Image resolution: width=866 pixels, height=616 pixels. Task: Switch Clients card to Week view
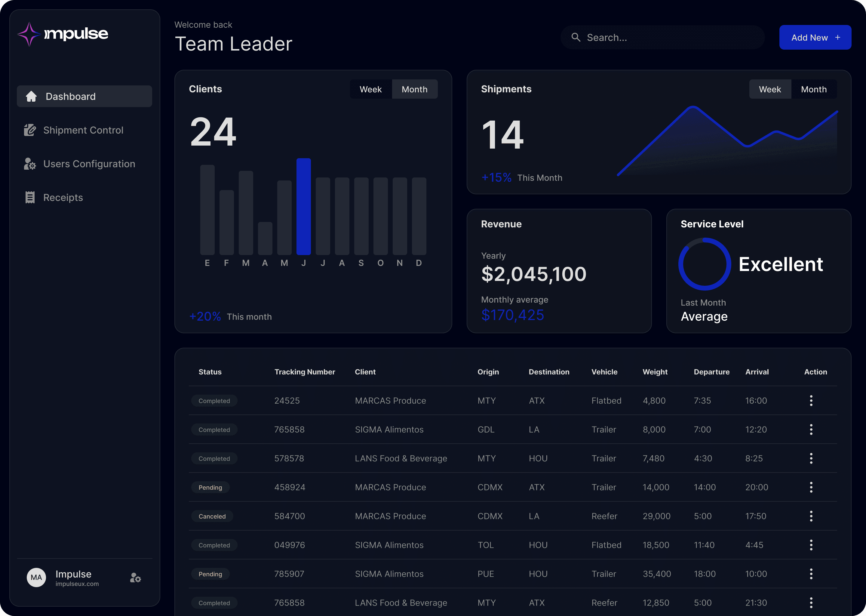click(370, 89)
